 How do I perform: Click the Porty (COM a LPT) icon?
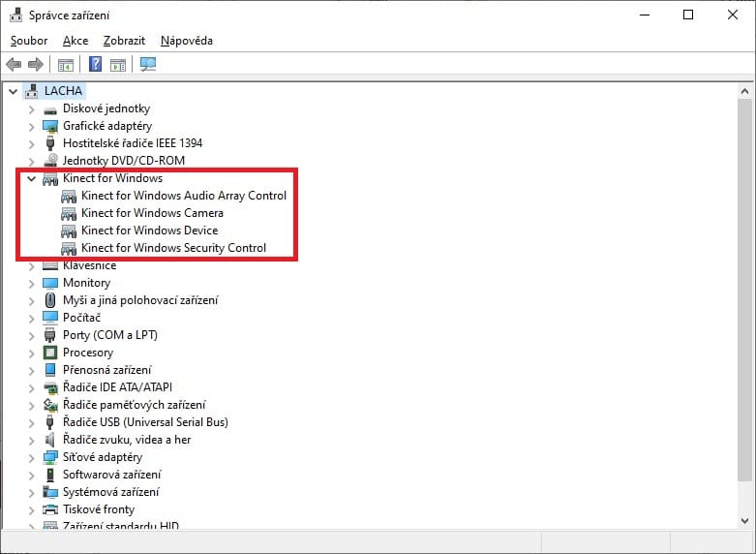coord(50,335)
